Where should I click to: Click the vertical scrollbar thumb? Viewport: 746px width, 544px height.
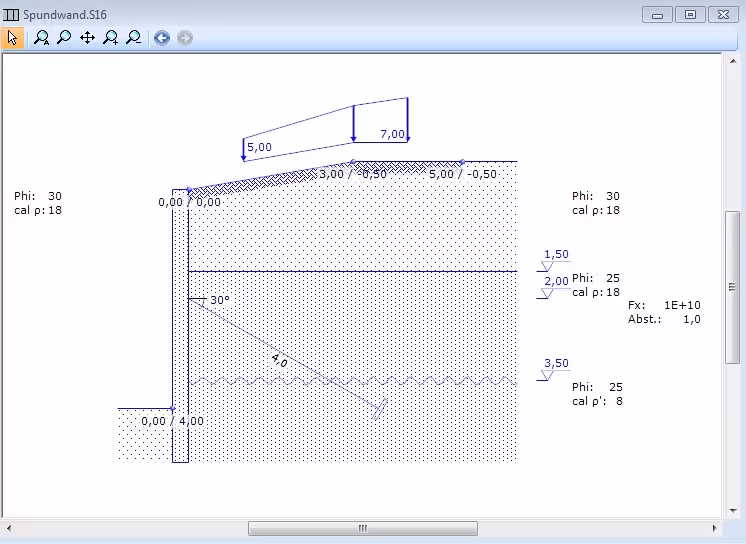click(732, 287)
